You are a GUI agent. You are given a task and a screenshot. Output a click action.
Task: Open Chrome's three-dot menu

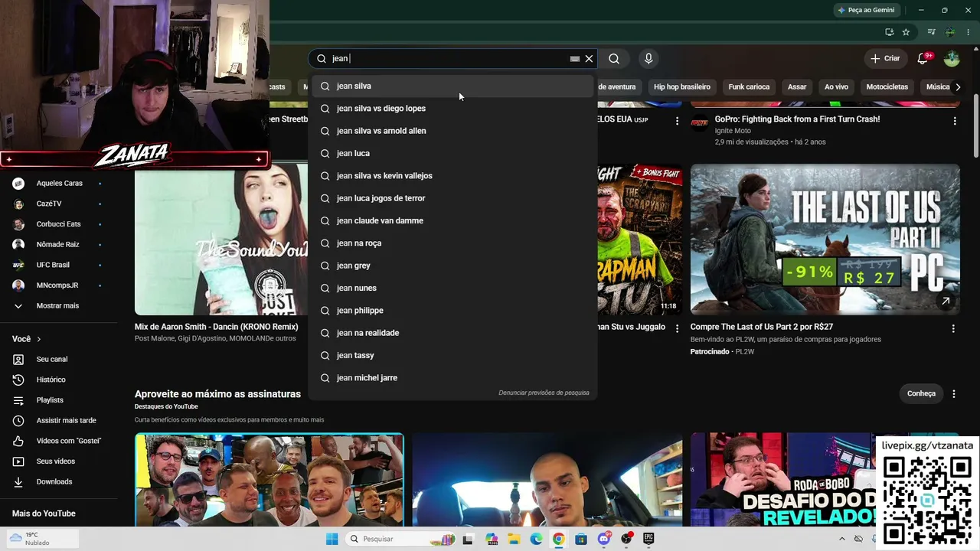(967, 32)
